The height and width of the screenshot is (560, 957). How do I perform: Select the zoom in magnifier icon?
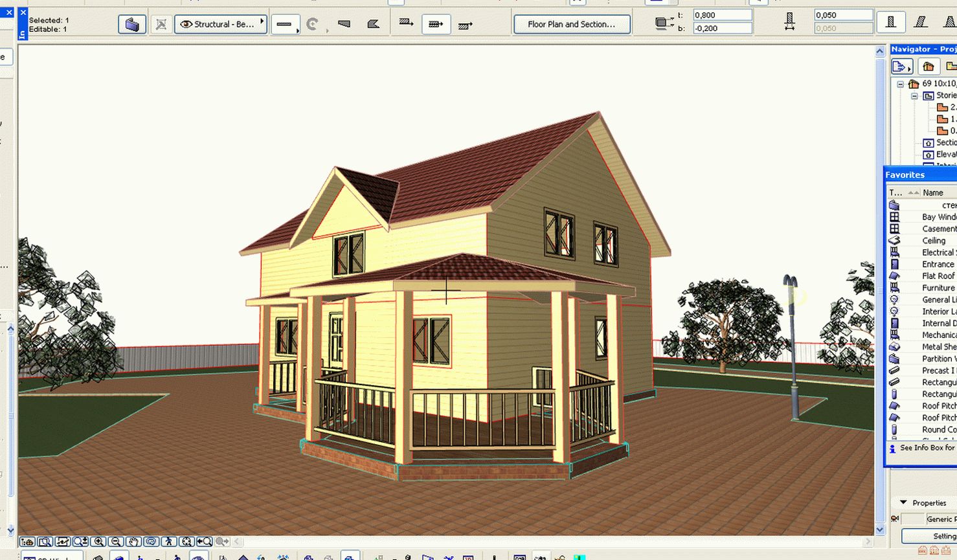(x=98, y=542)
